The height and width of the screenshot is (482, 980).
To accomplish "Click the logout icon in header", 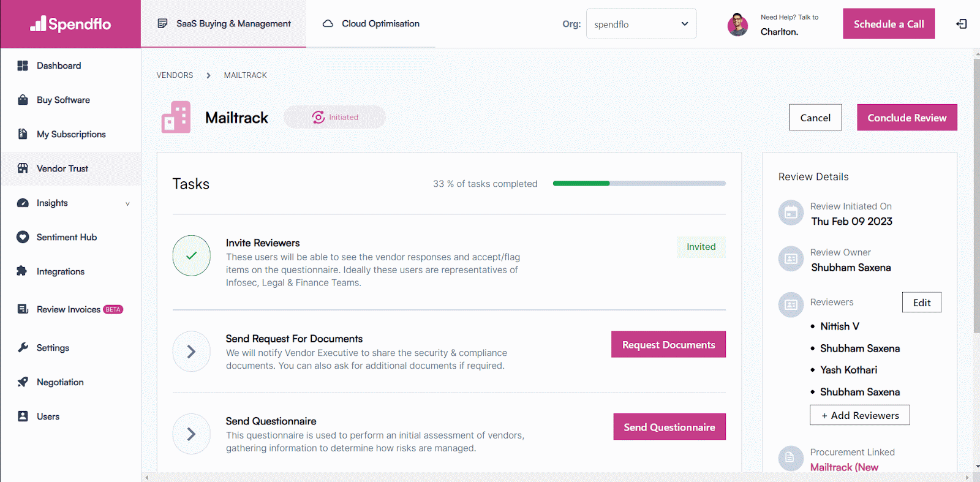I will coord(962,24).
